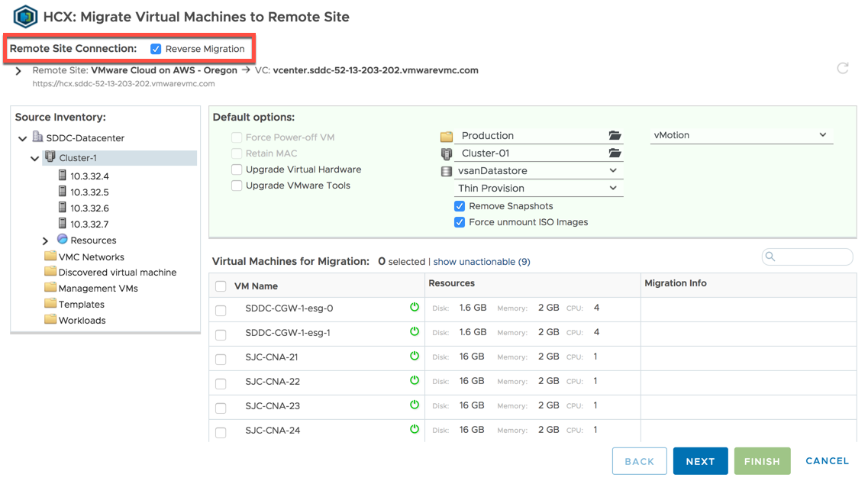Enable Upgrade Virtual Hardware option
The width and height of the screenshot is (868, 481).
pos(237,169)
